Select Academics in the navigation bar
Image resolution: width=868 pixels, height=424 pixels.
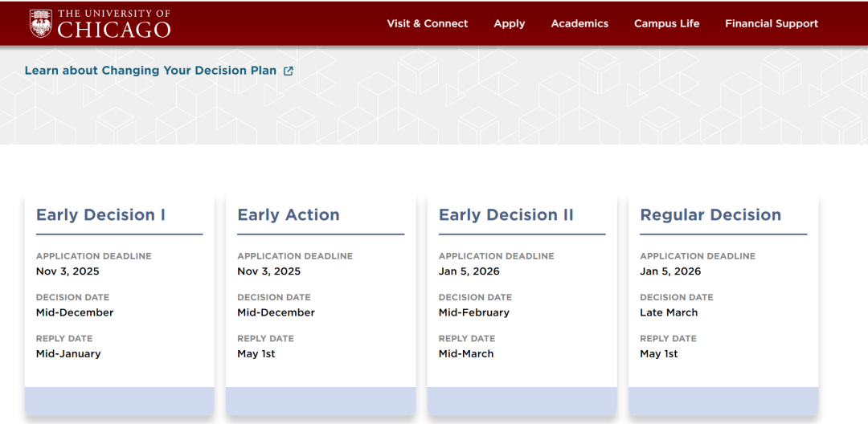[x=579, y=24]
